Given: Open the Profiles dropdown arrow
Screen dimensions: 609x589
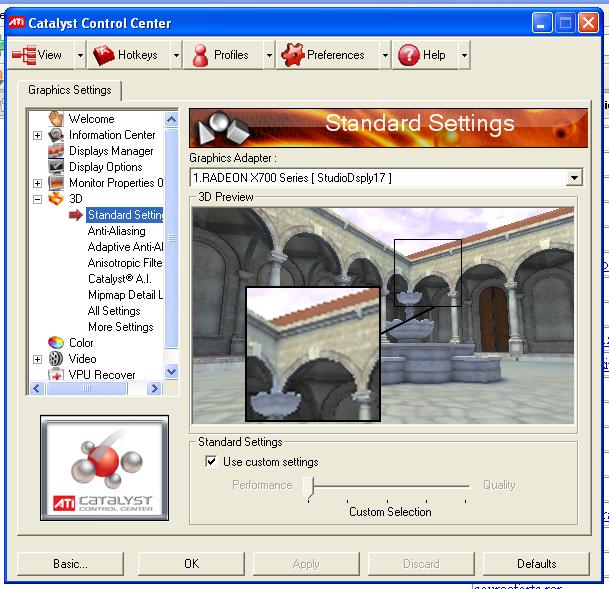Looking at the screenshot, I should (269, 55).
